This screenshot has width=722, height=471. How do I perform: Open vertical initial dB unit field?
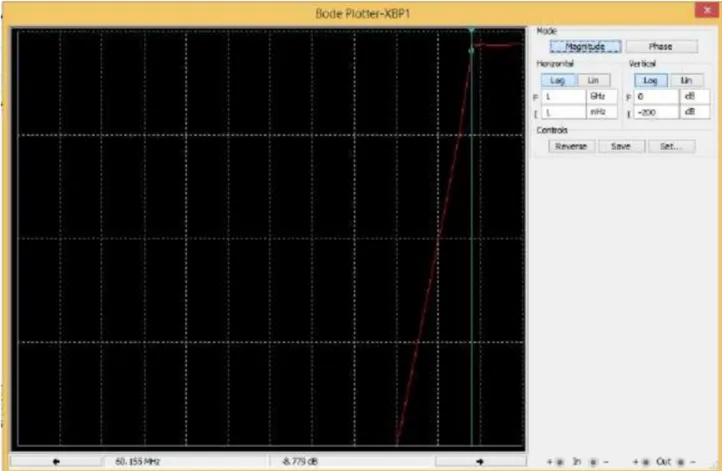coord(694,112)
